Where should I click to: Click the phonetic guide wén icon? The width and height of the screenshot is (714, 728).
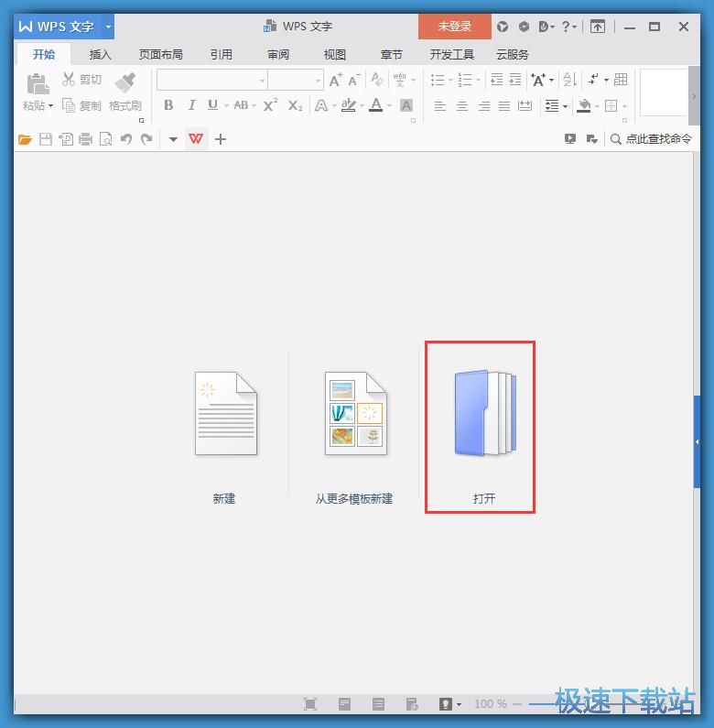click(x=399, y=80)
